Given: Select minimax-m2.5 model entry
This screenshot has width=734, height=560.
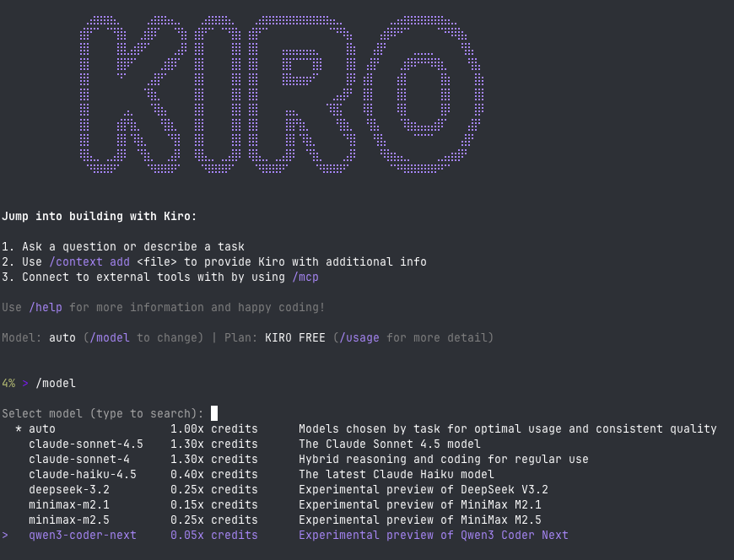Looking at the screenshot, I should point(69,520).
